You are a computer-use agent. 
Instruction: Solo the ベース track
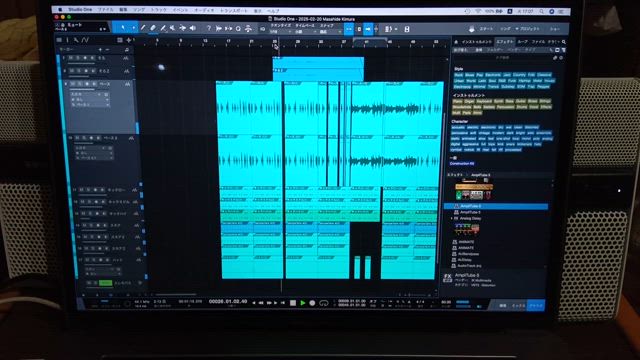click(79, 84)
